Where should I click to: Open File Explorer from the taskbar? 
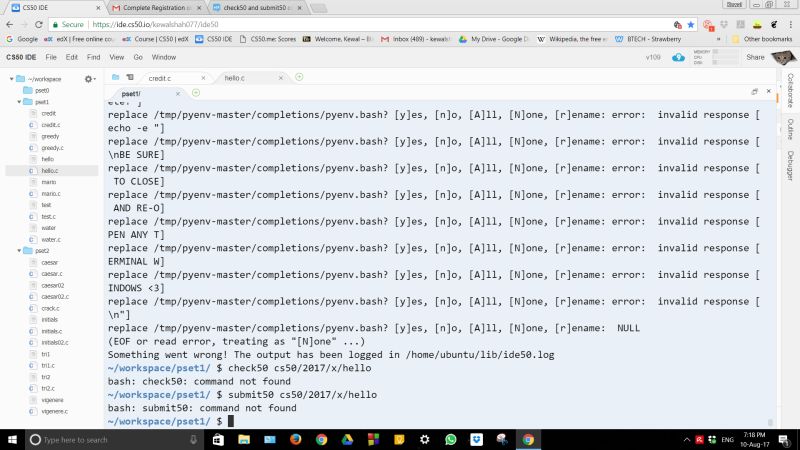(x=244, y=439)
